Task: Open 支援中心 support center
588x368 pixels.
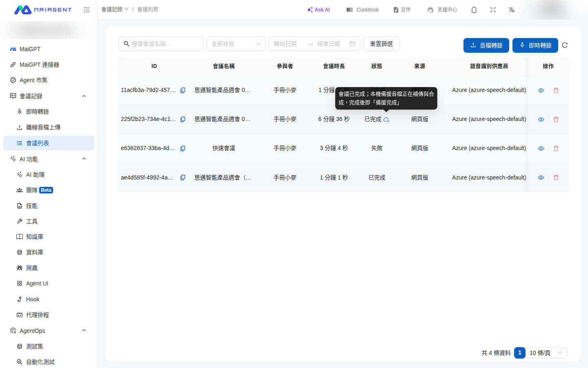Action: click(x=442, y=10)
